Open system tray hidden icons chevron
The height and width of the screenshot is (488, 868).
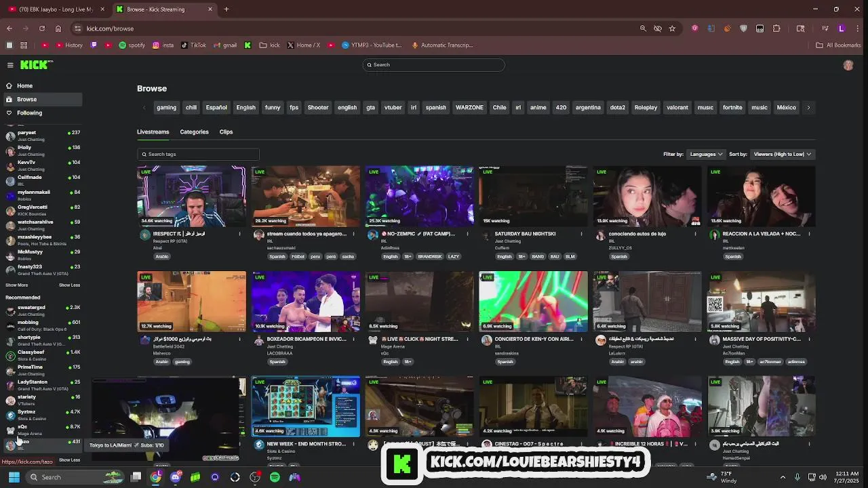coord(783,477)
